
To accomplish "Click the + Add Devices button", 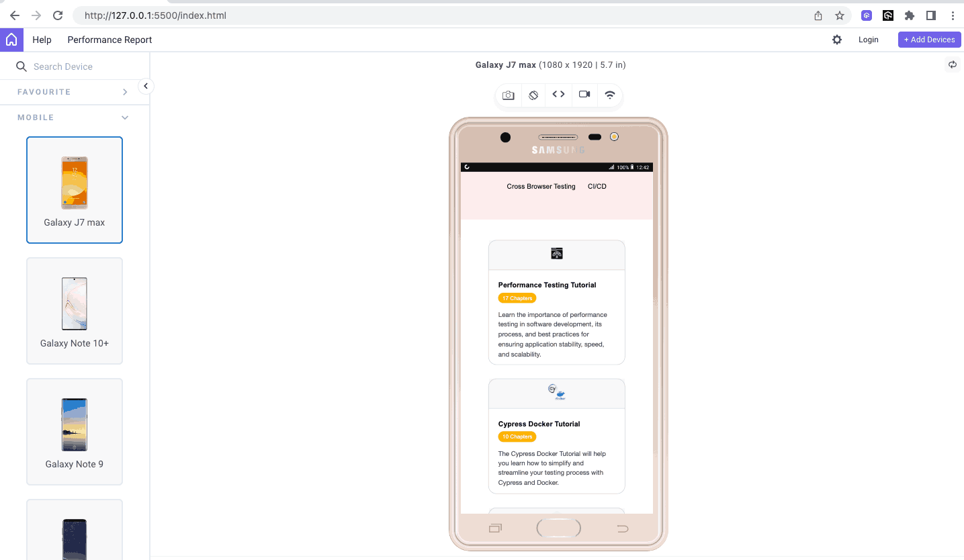I will pyautogui.click(x=929, y=40).
